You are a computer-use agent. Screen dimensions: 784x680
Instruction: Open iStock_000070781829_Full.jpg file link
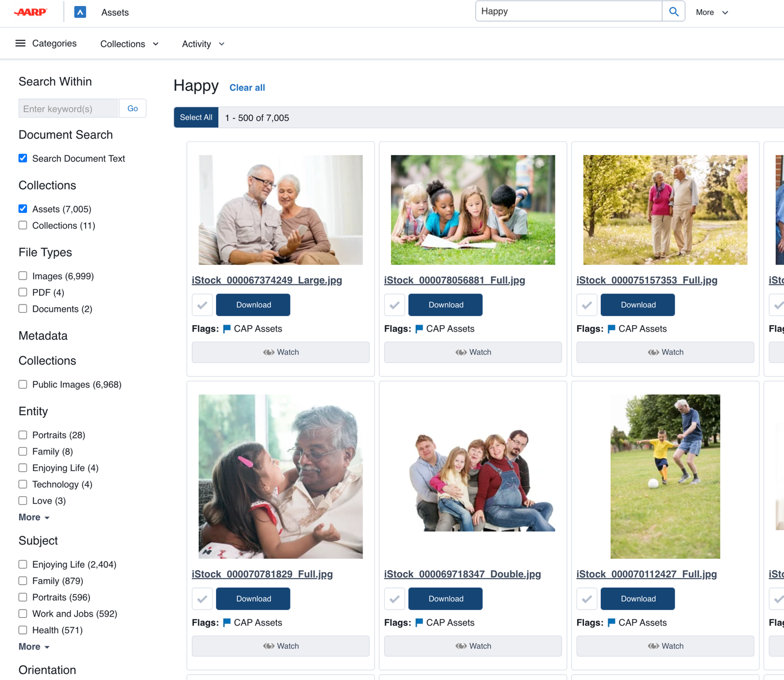[262, 574]
